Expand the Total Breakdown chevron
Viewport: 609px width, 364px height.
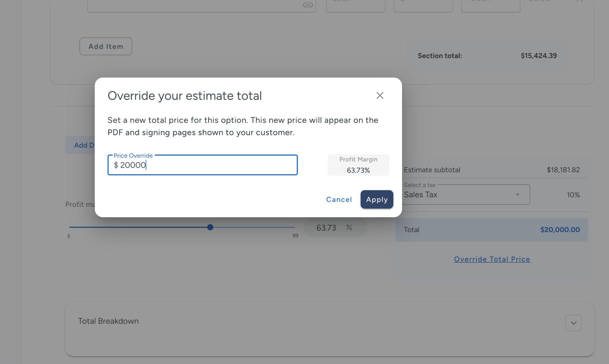[x=573, y=323]
